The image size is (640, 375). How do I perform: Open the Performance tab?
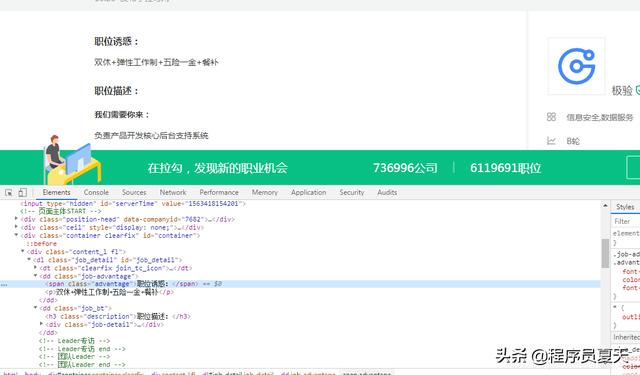pos(219,192)
